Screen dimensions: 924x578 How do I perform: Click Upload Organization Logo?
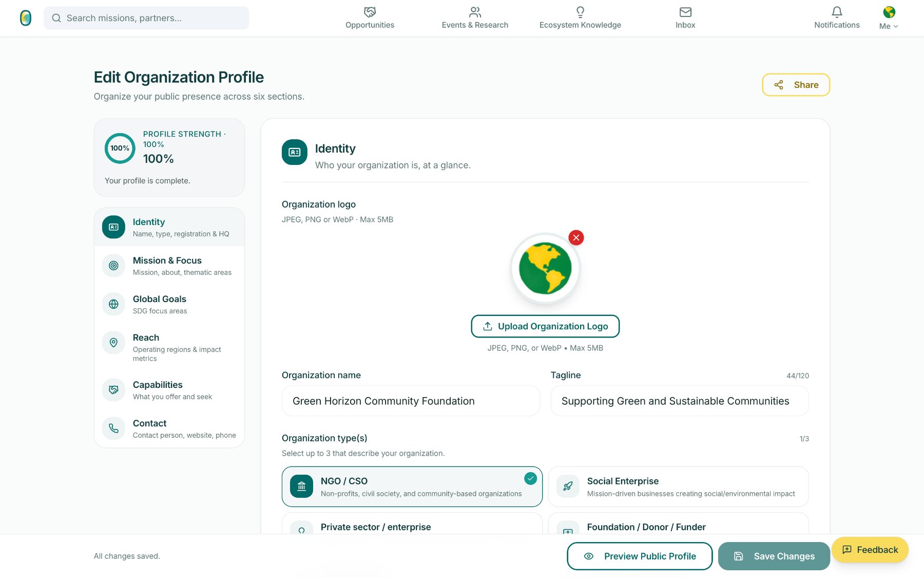(545, 326)
